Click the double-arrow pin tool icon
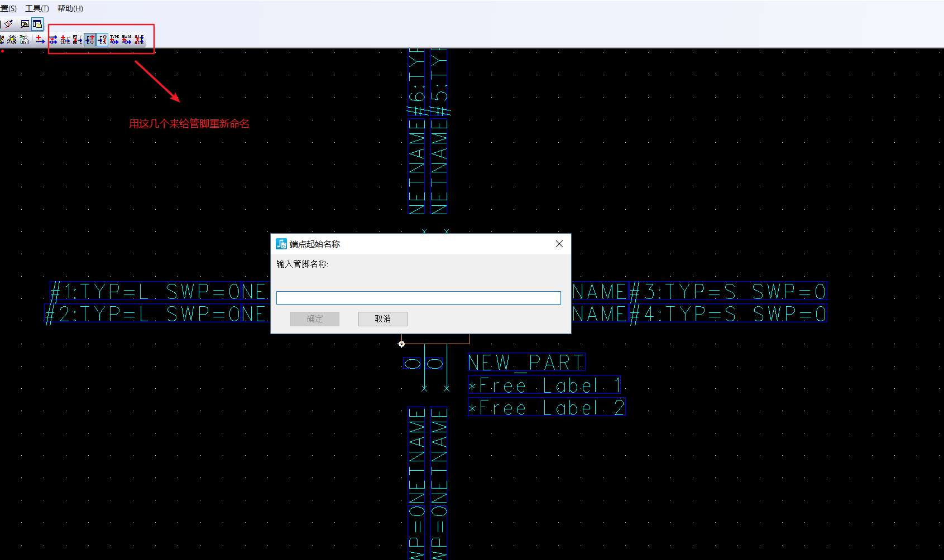 point(52,40)
